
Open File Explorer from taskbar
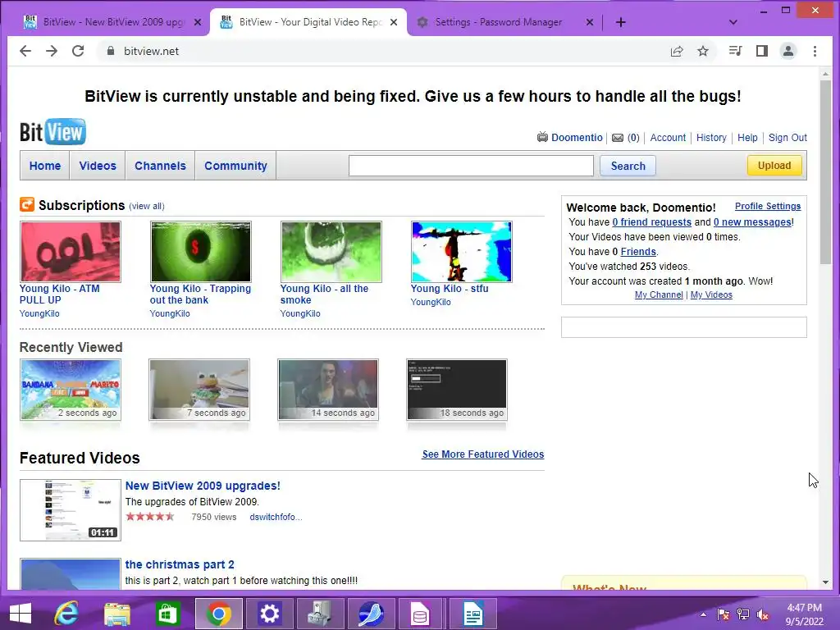coord(116,614)
